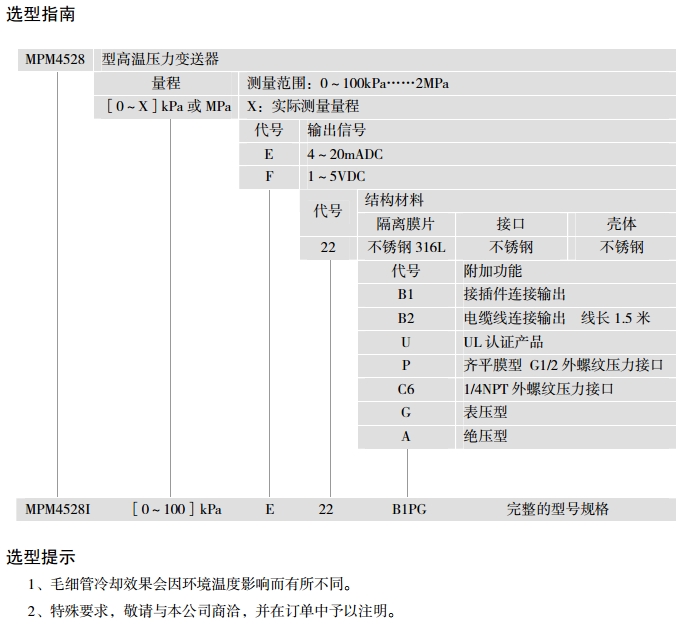Select the 接插件连接输出 option

[x=515, y=294]
